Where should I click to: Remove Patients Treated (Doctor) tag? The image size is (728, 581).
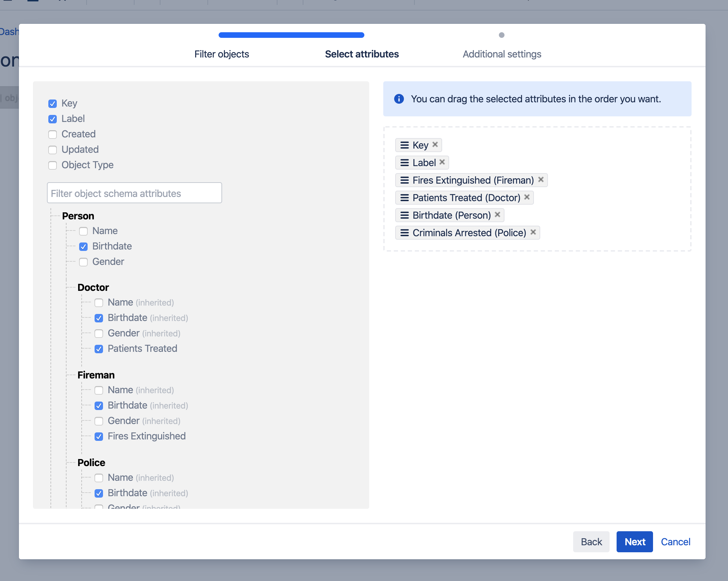527,197
